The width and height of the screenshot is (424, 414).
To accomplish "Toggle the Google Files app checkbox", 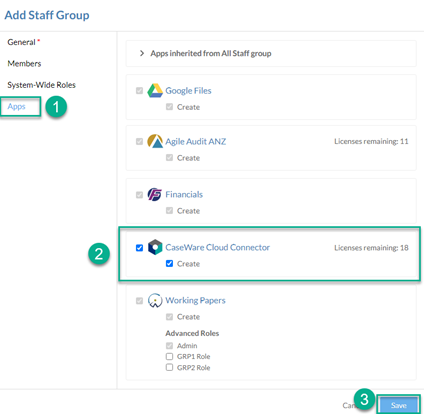I will [139, 91].
